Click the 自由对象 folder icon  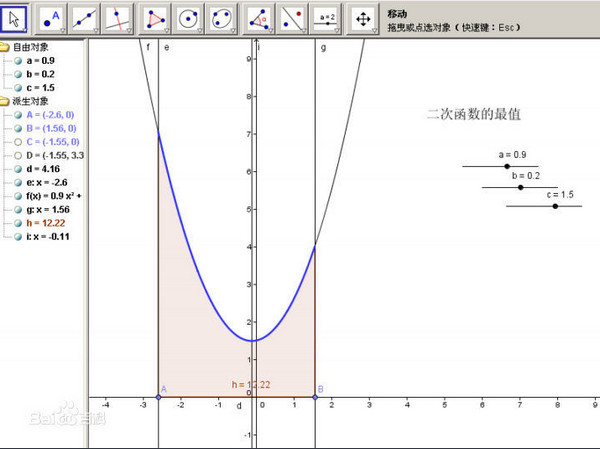pos(4,47)
